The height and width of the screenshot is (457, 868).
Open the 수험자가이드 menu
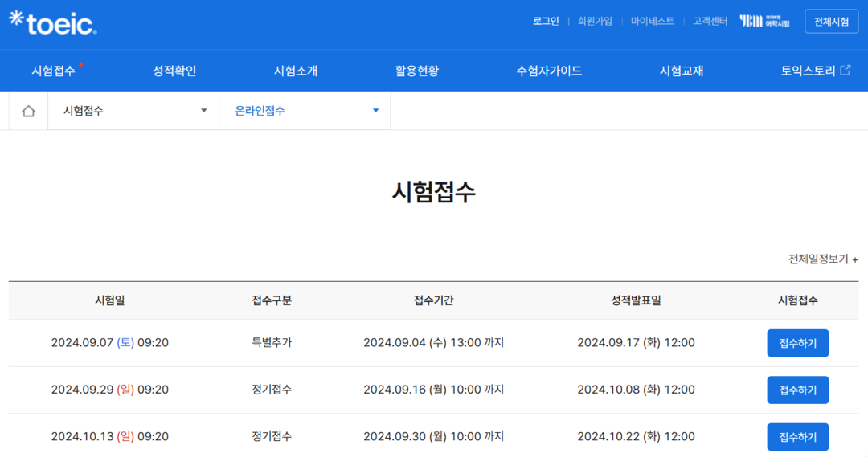549,71
